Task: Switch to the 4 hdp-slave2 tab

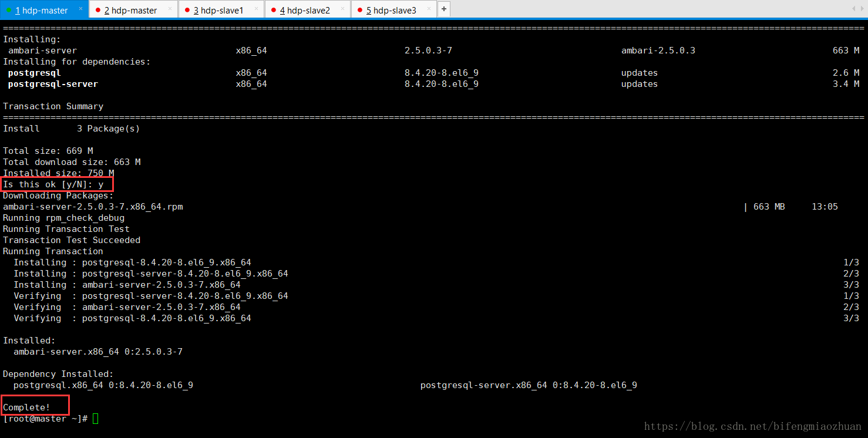Action: pos(308,9)
